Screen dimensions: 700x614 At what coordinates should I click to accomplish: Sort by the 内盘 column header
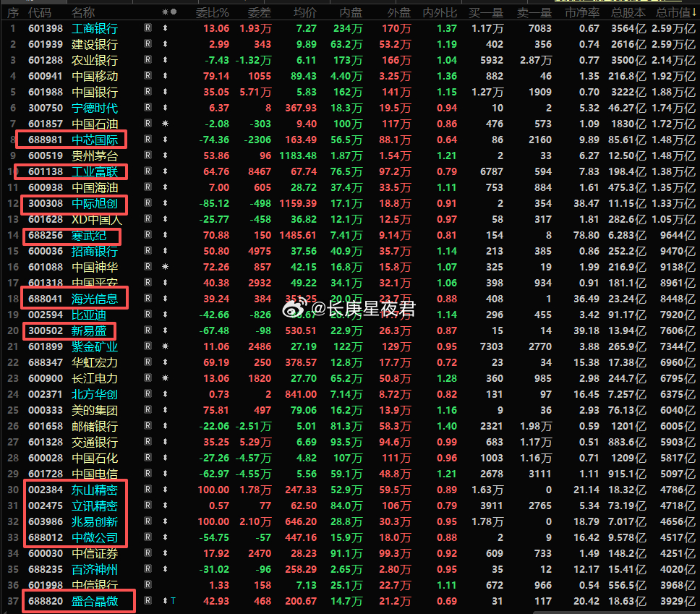click(x=351, y=12)
